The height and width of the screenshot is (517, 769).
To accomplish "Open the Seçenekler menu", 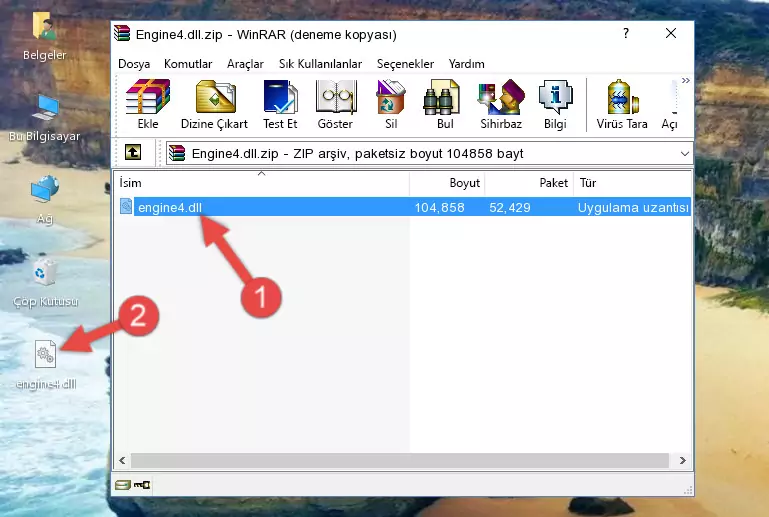I will 405,64.
